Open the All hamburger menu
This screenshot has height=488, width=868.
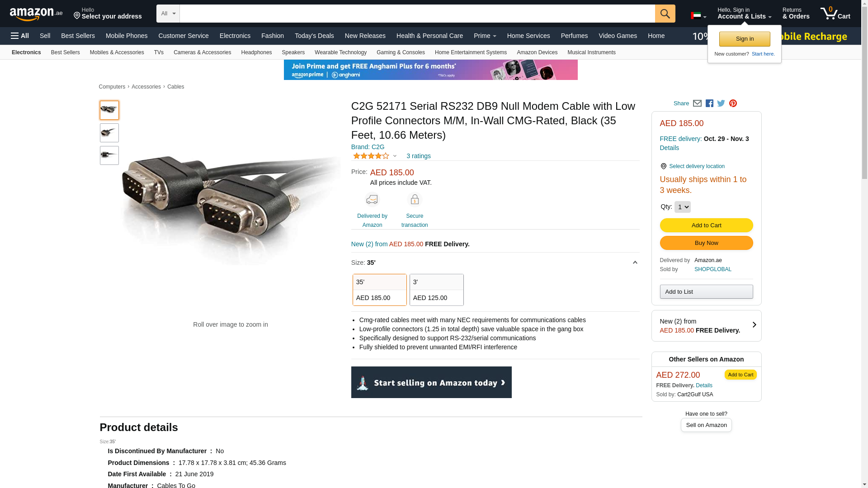click(x=20, y=36)
